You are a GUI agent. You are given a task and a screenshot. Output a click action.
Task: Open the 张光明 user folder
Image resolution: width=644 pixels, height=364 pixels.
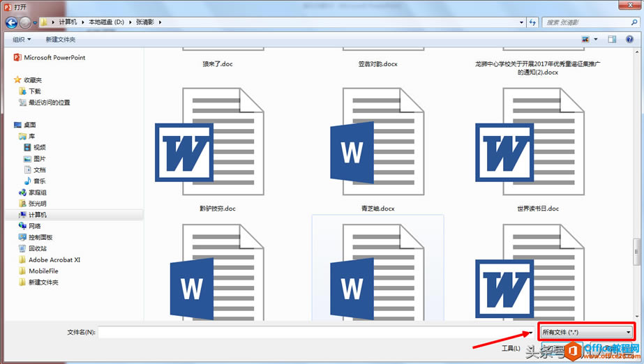(x=33, y=204)
